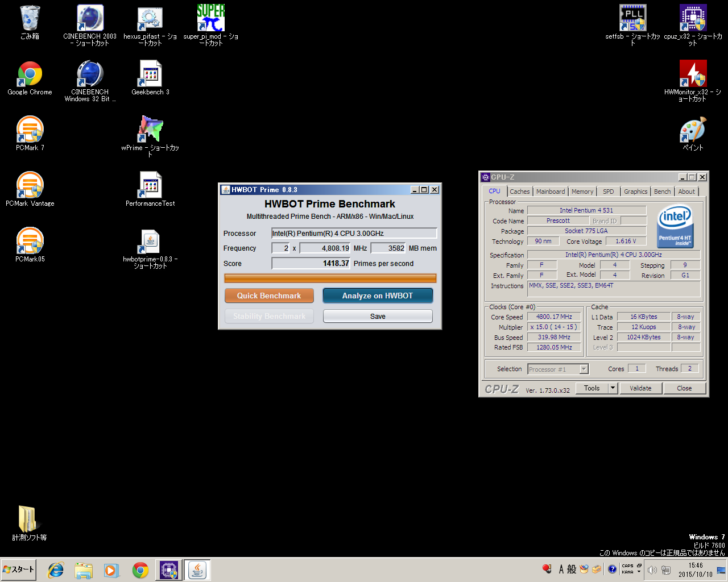
Task: Switch to the Memory tab
Action: click(x=582, y=192)
